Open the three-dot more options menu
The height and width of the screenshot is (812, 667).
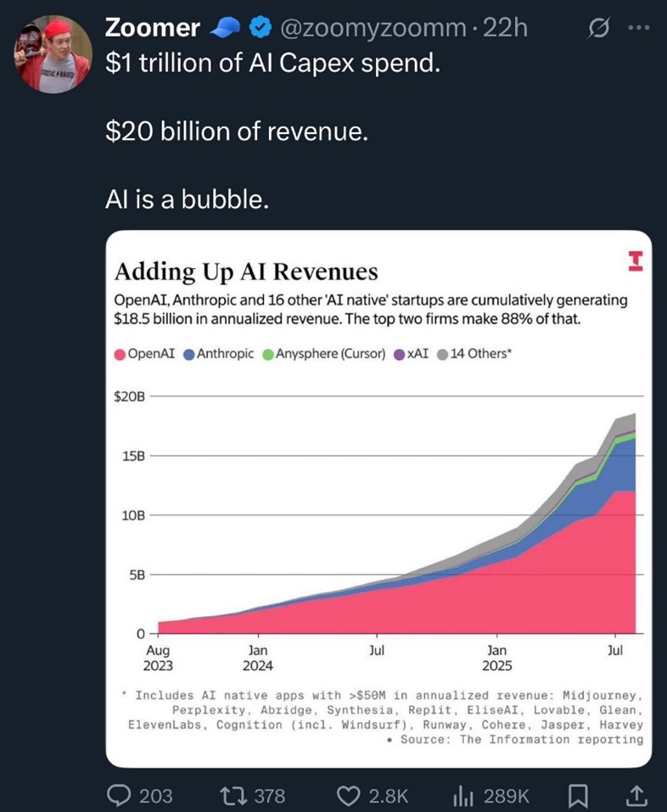637,29
